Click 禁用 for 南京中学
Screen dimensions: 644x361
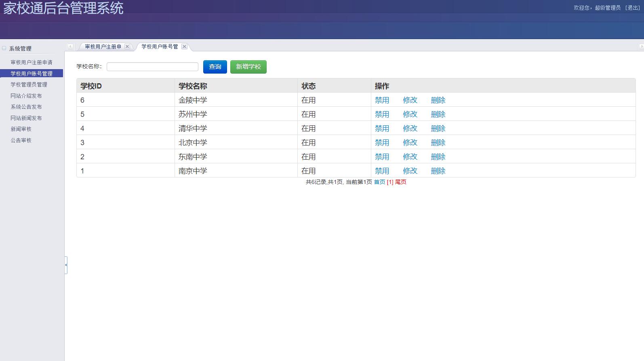click(382, 171)
